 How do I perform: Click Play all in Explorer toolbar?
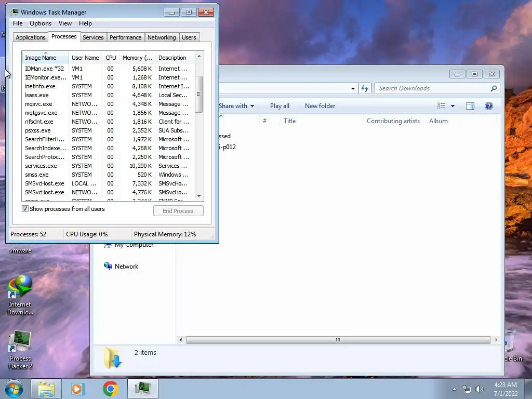280,106
